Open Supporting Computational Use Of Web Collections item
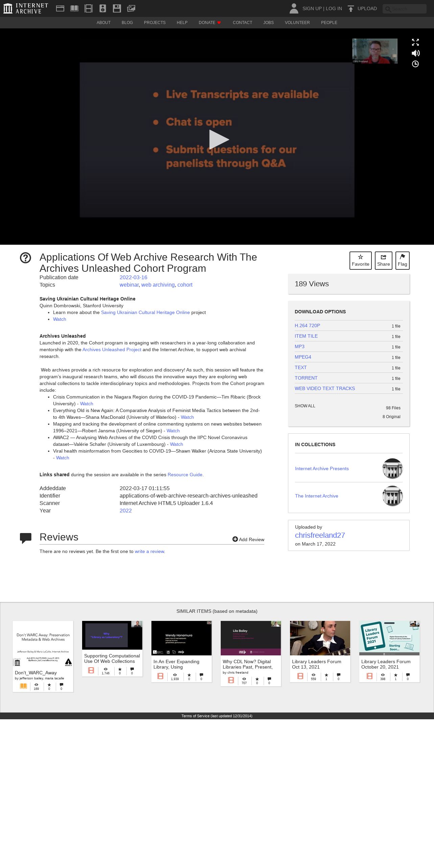 [x=112, y=649]
